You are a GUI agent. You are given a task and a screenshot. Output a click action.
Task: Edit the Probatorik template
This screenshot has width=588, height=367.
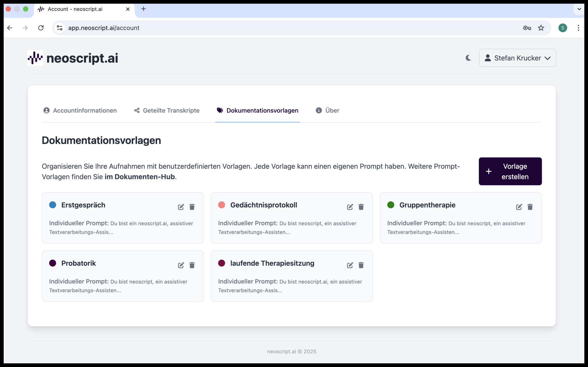pyautogui.click(x=181, y=265)
